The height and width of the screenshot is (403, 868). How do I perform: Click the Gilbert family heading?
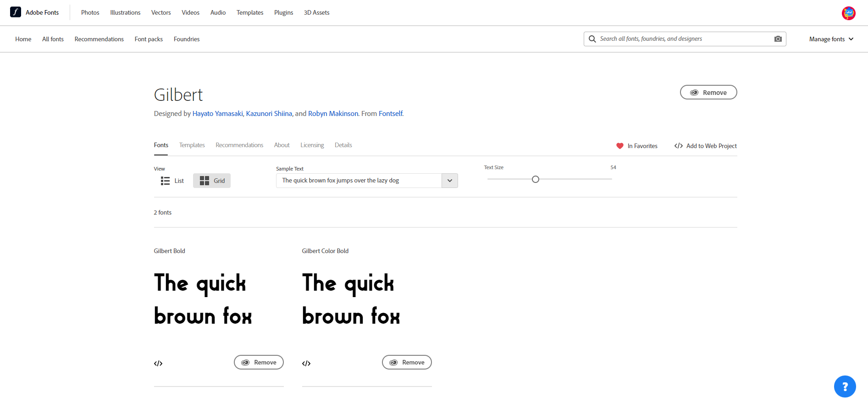[178, 95]
